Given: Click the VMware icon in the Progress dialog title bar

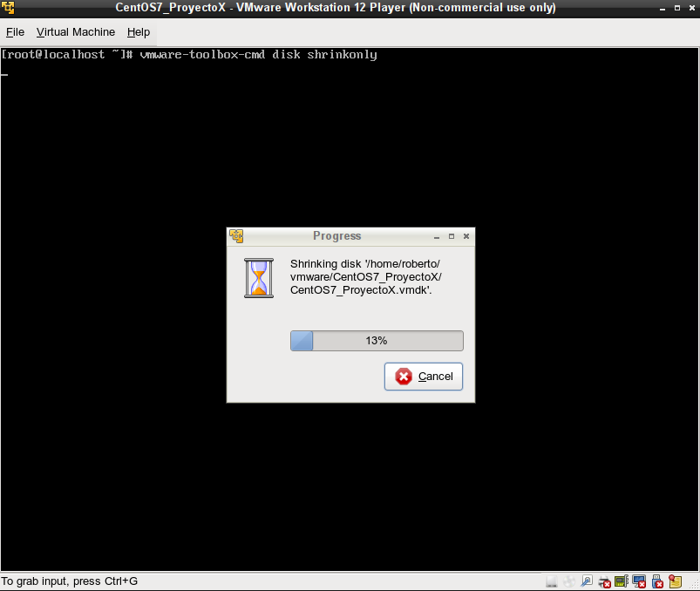Looking at the screenshot, I should [236, 235].
